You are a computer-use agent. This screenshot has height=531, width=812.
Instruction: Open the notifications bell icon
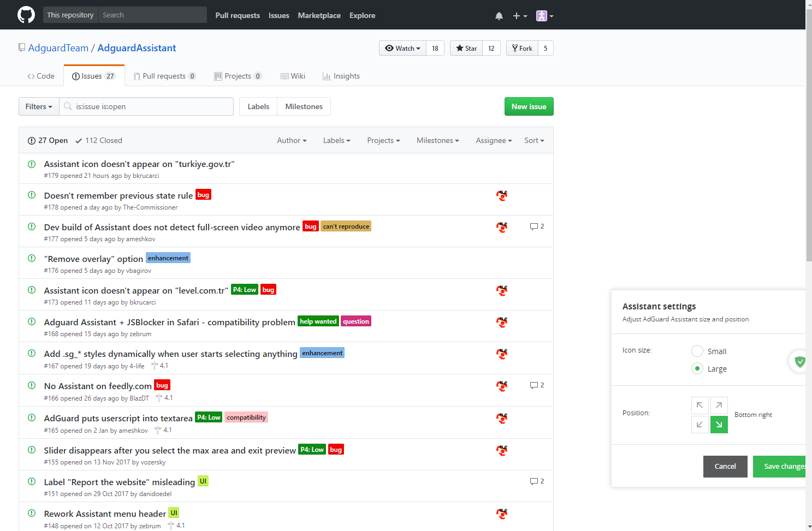(499, 15)
